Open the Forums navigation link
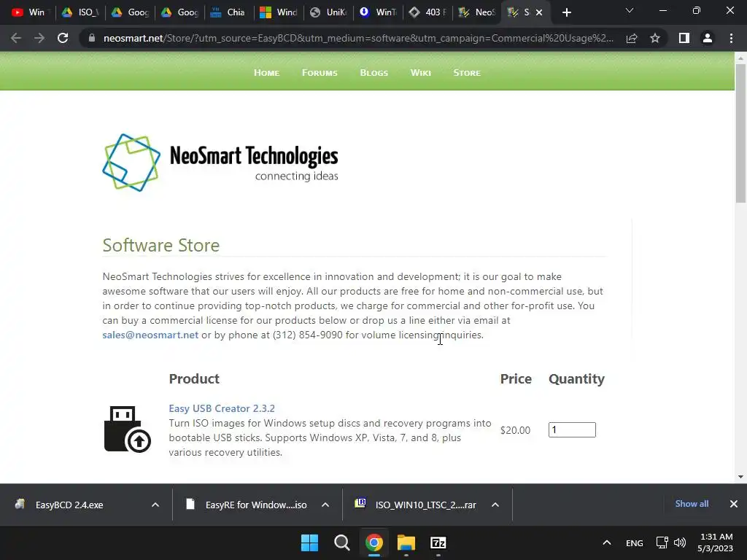Viewport: 747px width, 560px height. point(320,73)
